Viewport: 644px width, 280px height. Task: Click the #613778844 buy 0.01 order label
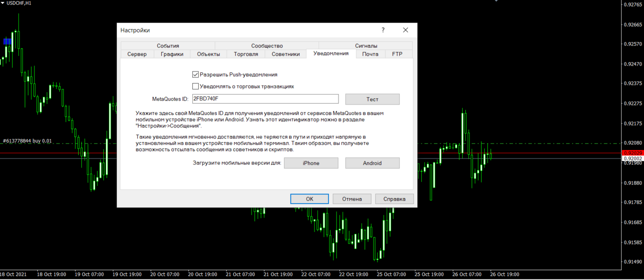[27, 141]
